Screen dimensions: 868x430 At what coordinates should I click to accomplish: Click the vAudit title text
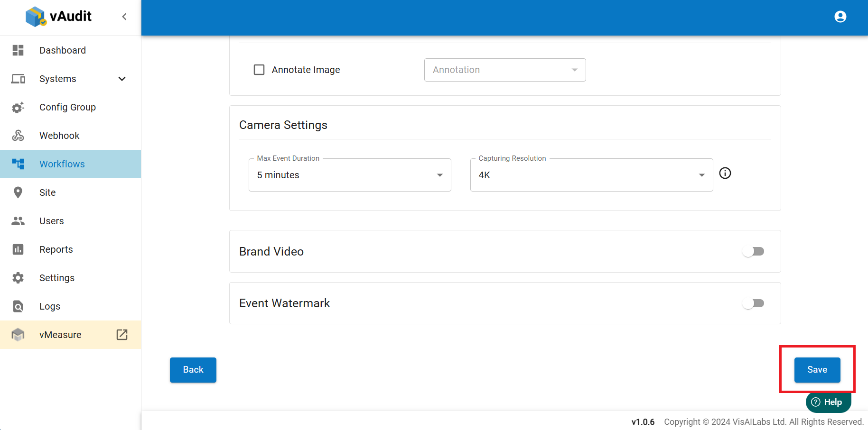[x=71, y=16]
